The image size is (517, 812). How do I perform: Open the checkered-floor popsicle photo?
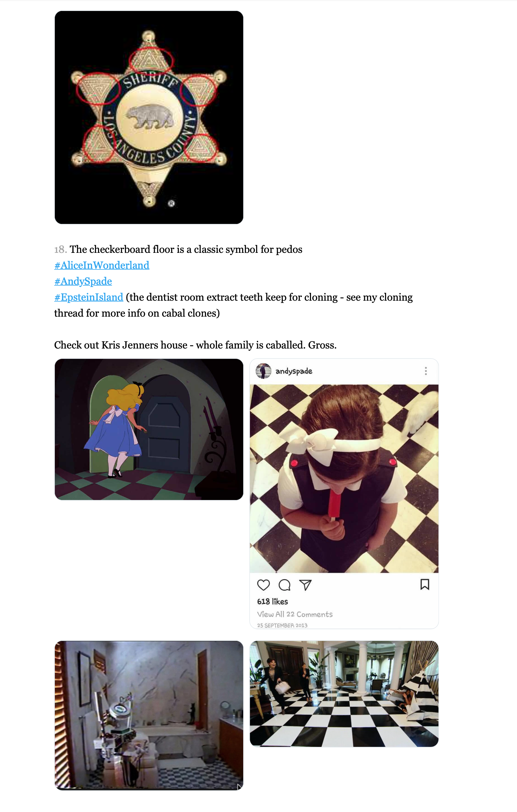coord(344,478)
